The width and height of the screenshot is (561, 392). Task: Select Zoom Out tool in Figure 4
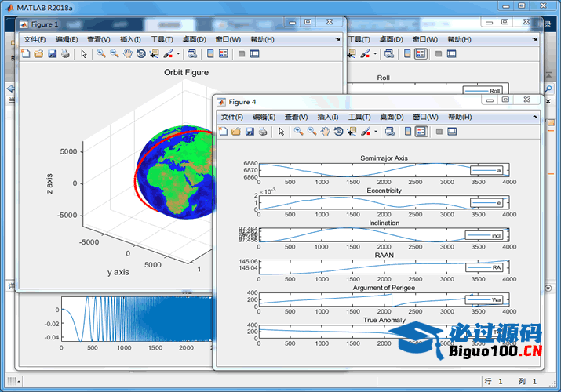[x=312, y=132]
